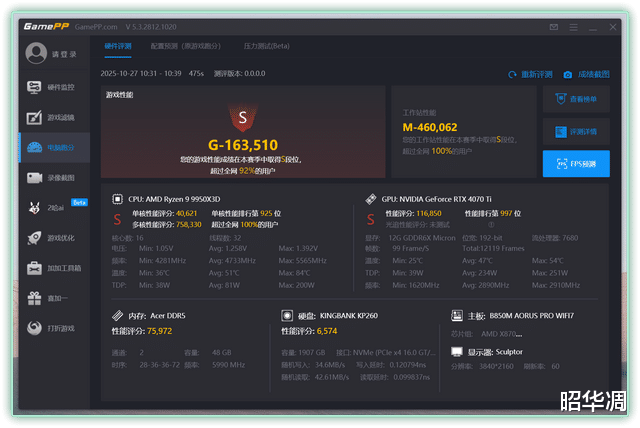
Task: Click GPU name NVIDIA GeForce RTX 4070 Ti
Action: (445, 199)
